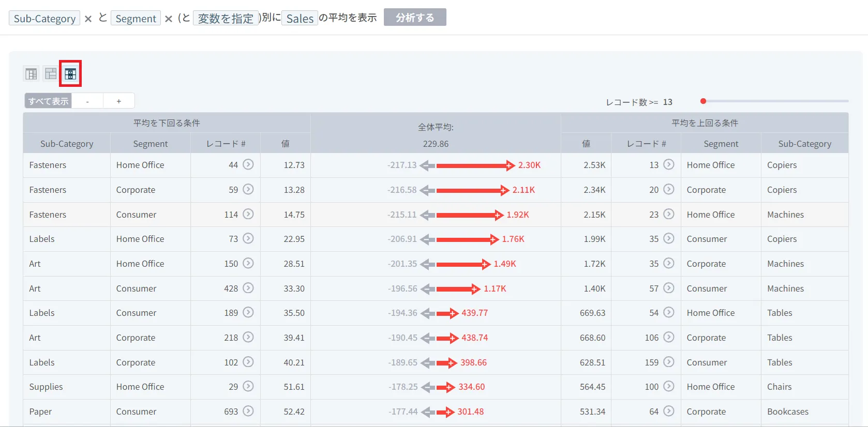Open record details for Fasteners Home Office row
Image resolution: width=868 pixels, height=427 pixels.
[248, 164]
